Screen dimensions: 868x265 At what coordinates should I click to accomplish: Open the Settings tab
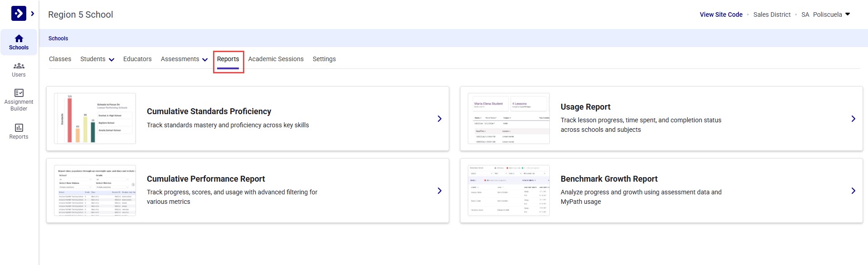click(x=324, y=59)
